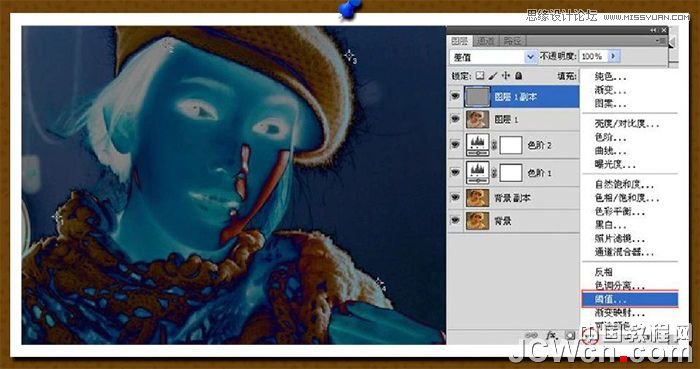This screenshot has height=369, width=700.
Task: Click the link layers chain icon
Action: (531, 335)
